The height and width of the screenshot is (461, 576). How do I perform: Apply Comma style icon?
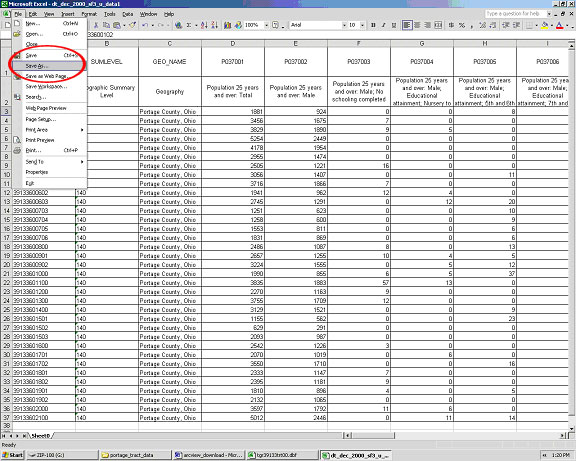coord(472,25)
